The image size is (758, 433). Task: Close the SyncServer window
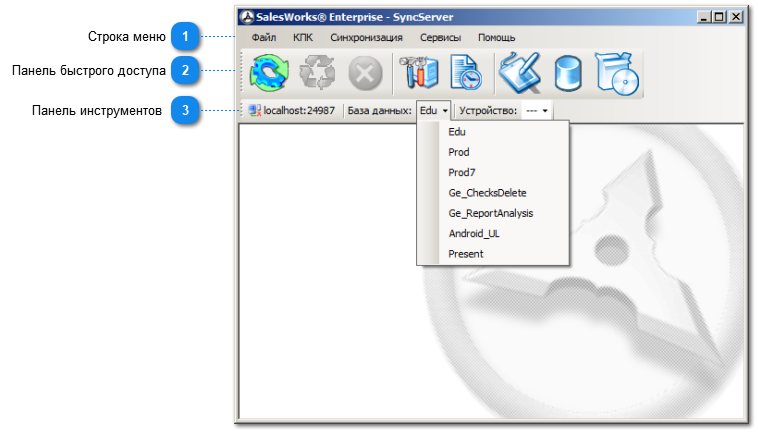736,17
